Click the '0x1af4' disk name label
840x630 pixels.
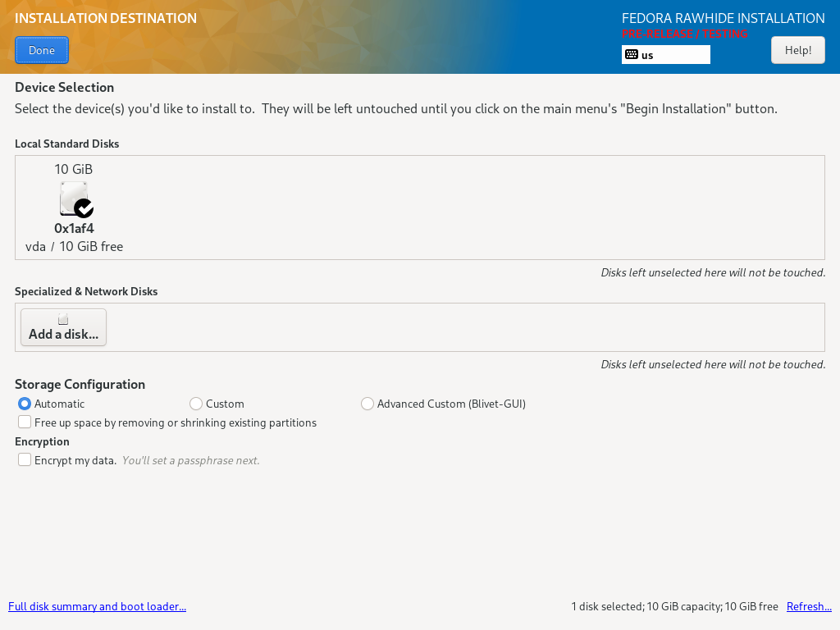pos(74,229)
